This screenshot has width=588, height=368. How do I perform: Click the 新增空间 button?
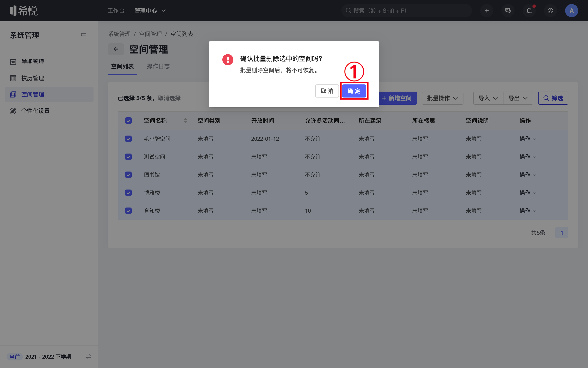point(398,98)
